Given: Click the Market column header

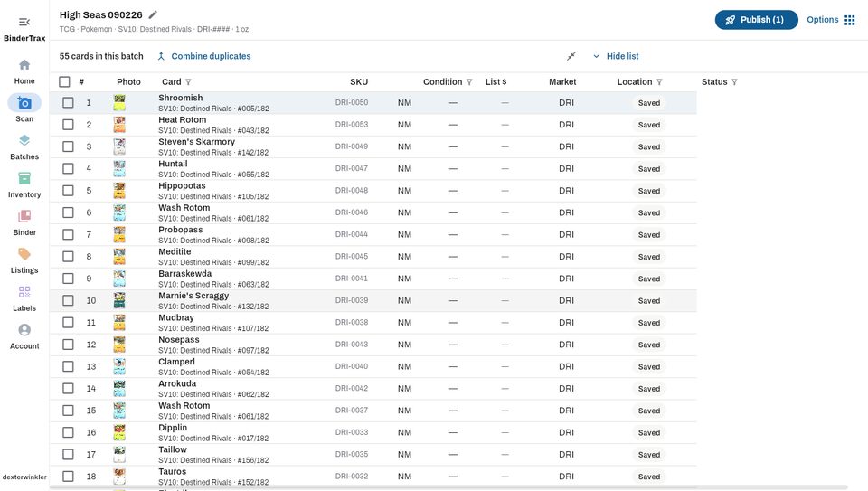Looking at the screenshot, I should pyautogui.click(x=562, y=82).
